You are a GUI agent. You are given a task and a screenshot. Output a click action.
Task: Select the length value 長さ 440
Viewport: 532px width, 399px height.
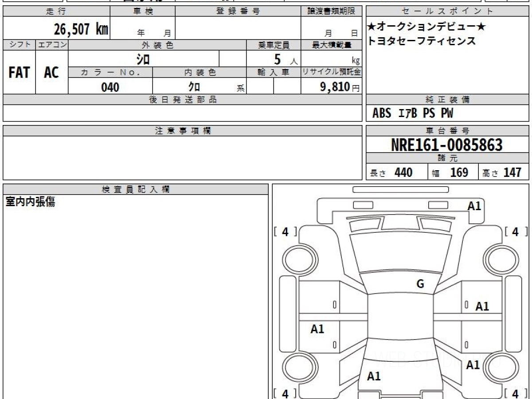(x=391, y=172)
